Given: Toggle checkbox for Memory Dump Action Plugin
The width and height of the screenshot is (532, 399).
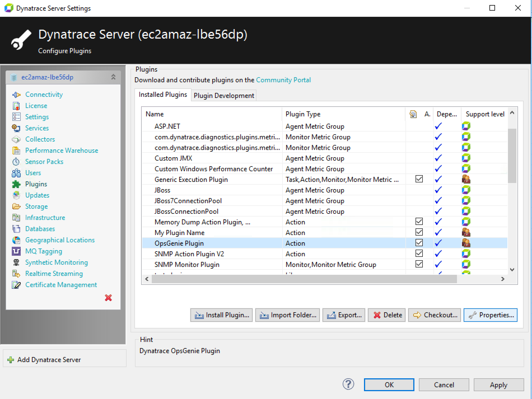Looking at the screenshot, I should pyautogui.click(x=419, y=221).
